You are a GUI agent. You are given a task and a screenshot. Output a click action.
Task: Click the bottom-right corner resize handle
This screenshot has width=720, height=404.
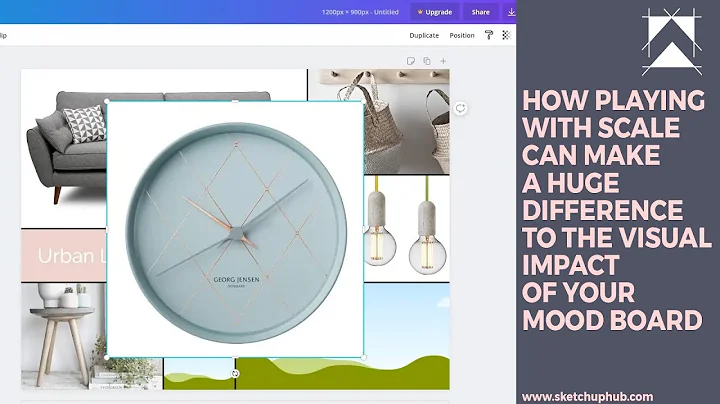(364, 357)
